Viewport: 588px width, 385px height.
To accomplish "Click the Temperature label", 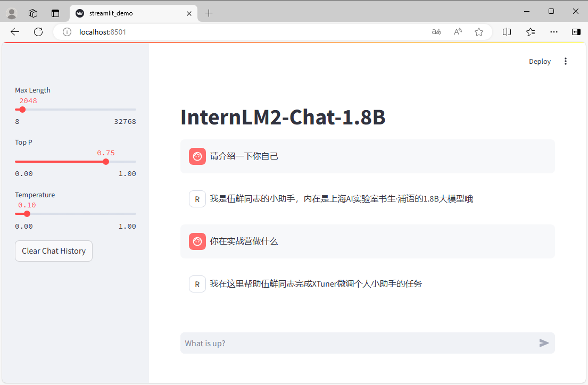I will (x=35, y=195).
